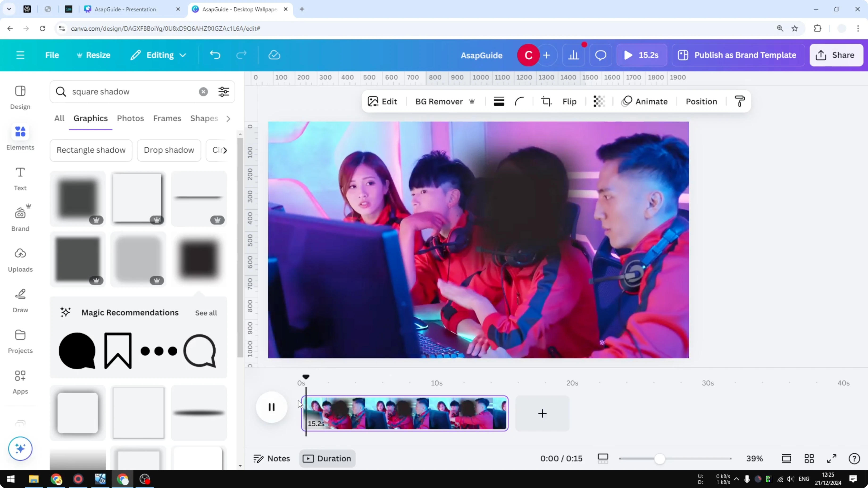Open the Editing mode dropdown
Image resolution: width=868 pixels, height=488 pixels.
click(x=158, y=55)
